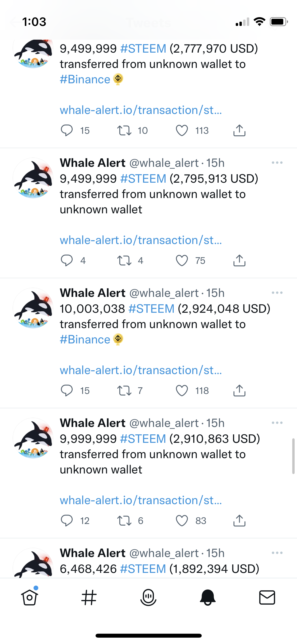297x644 pixels.
Task: Like the tweet with 113 likes
Action: coord(182,130)
